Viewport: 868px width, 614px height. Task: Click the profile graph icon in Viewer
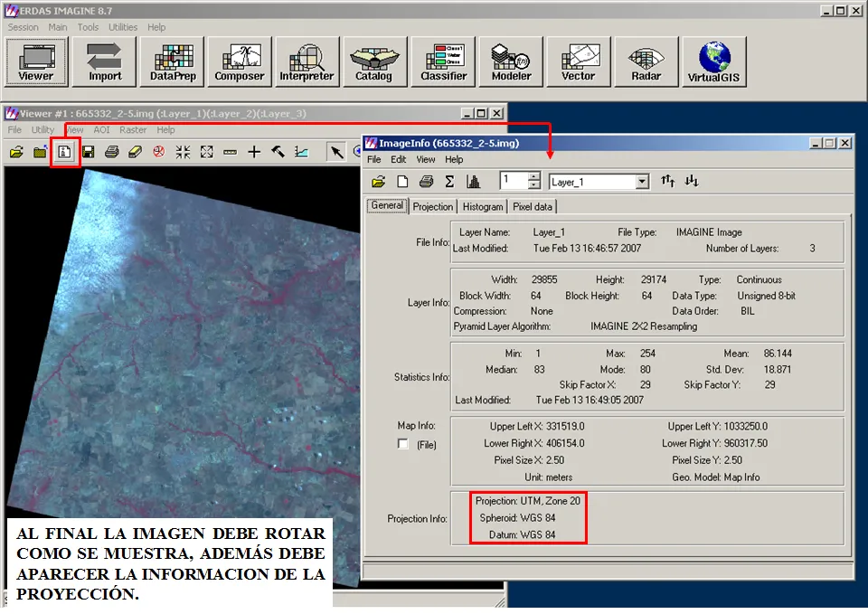click(302, 152)
